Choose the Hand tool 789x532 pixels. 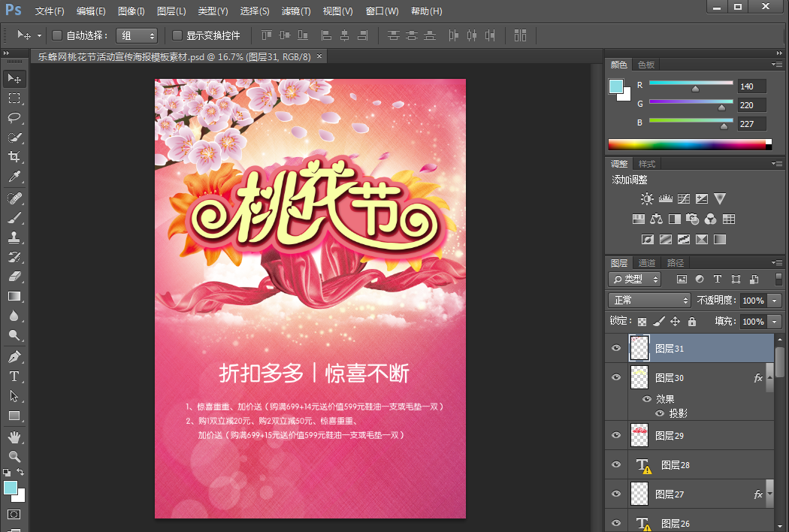pyautogui.click(x=14, y=437)
